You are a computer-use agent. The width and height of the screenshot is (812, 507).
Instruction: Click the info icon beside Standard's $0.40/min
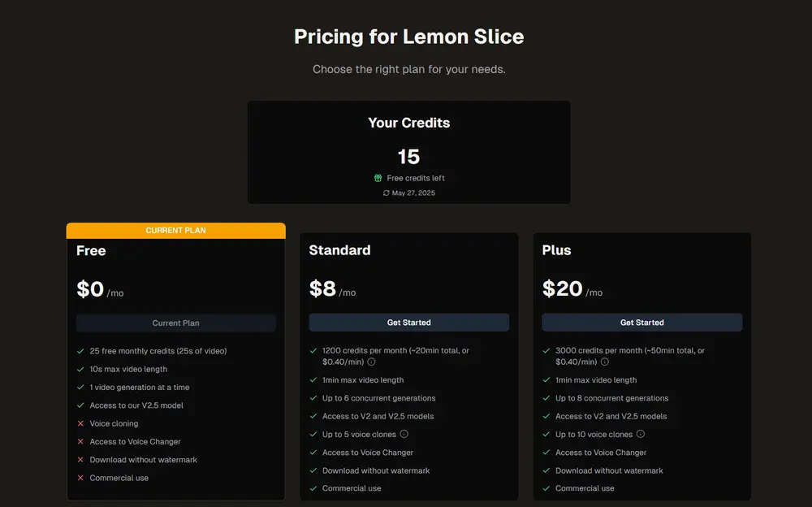click(372, 362)
